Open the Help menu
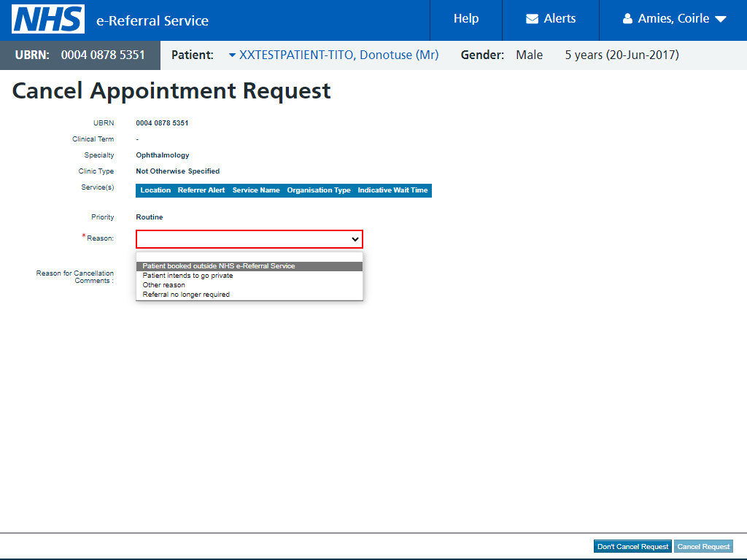This screenshot has height=560, width=747. 466,18
